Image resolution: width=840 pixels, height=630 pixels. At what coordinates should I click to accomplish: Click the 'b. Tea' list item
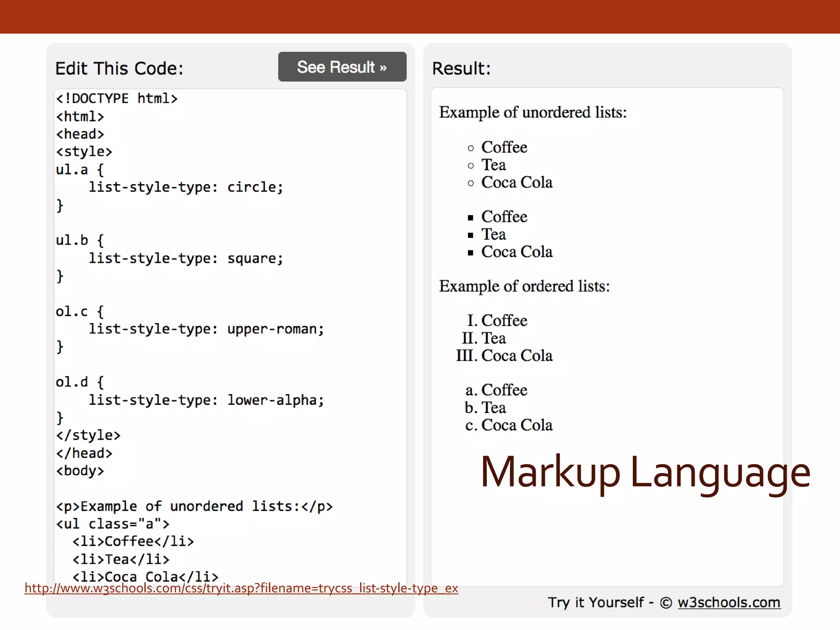485,408
